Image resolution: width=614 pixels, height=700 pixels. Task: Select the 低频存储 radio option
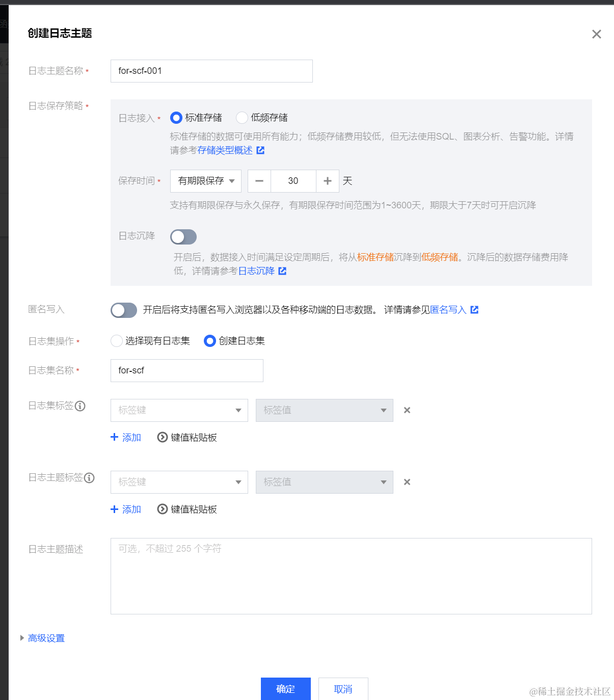pyautogui.click(x=242, y=117)
